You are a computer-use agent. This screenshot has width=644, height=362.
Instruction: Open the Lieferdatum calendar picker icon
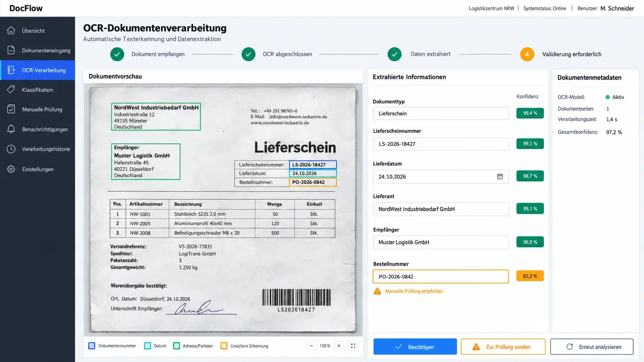[x=500, y=177]
